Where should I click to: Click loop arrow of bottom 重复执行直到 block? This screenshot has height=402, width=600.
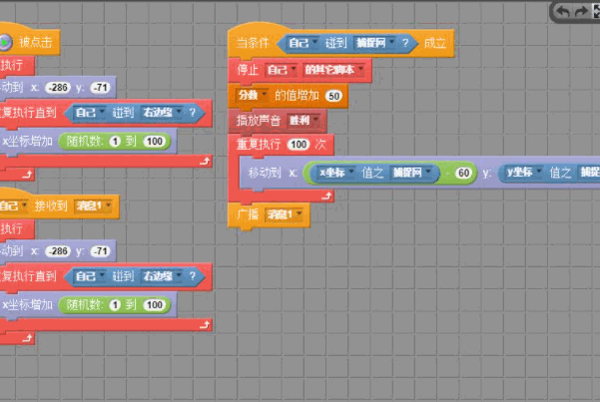point(205,325)
